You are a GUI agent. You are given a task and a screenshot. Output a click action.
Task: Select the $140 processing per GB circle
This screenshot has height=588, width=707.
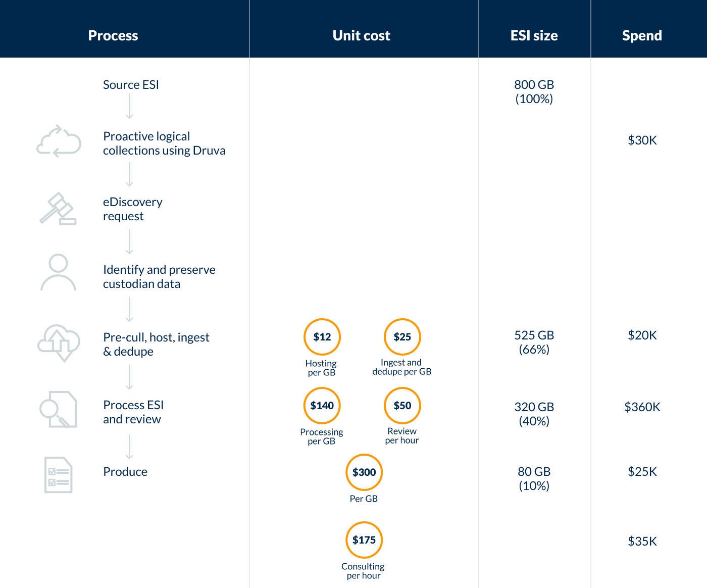coord(322,406)
